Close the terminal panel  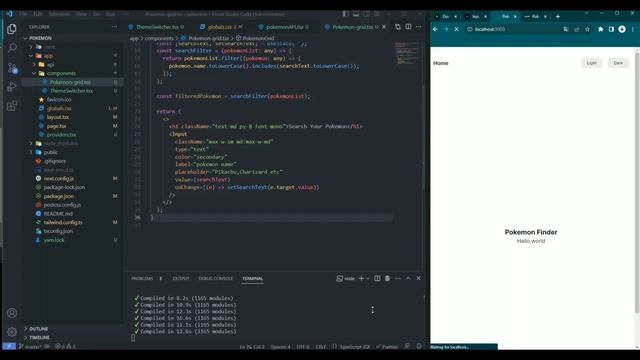click(418, 278)
